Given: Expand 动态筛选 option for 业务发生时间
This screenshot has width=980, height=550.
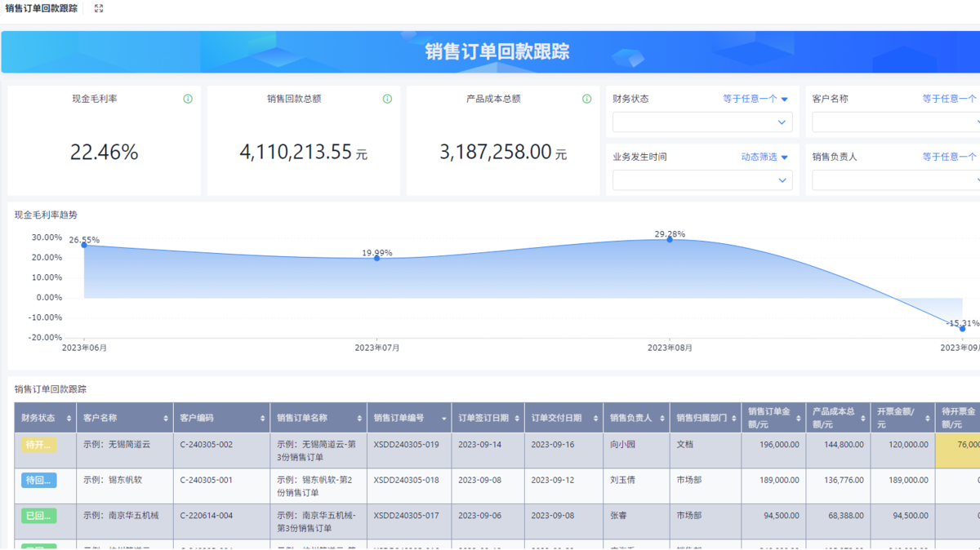Looking at the screenshot, I should (x=764, y=157).
